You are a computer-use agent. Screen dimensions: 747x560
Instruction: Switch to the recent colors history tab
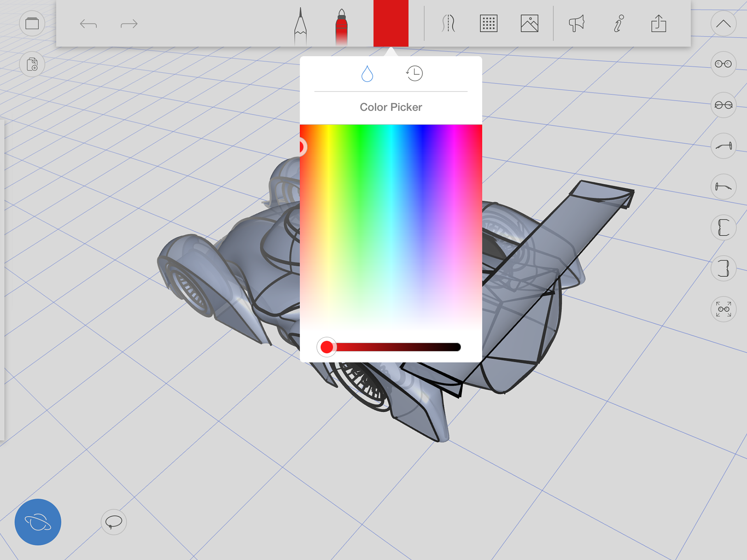[x=414, y=73]
